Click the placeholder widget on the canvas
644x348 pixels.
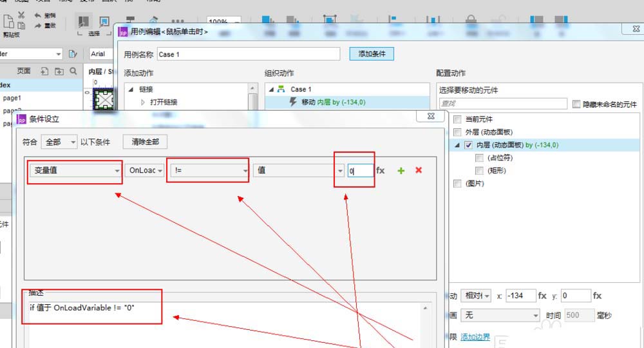point(104,99)
